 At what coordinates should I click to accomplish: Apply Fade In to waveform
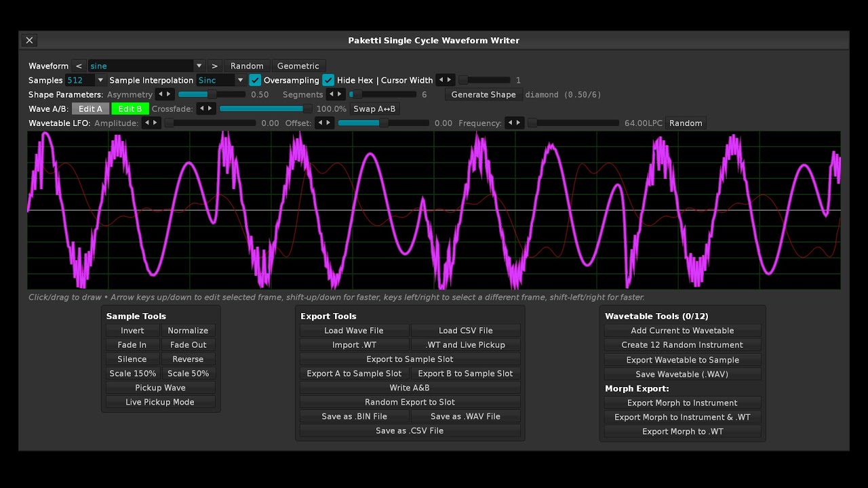tap(132, 344)
